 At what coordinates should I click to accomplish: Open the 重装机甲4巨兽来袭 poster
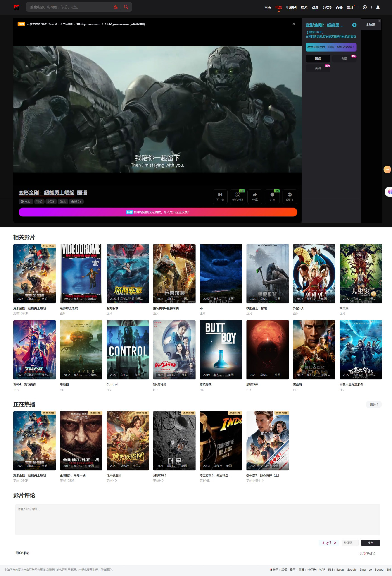[x=174, y=274]
